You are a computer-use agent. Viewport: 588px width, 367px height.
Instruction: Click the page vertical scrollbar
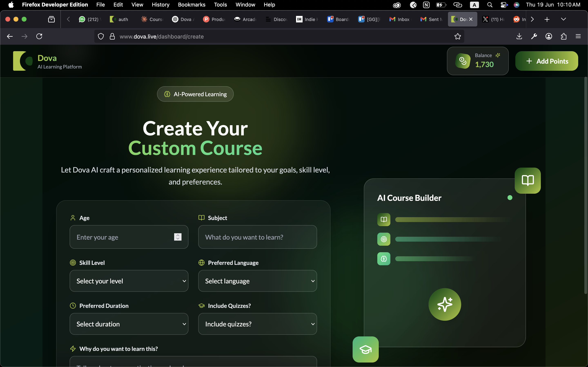point(585,186)
